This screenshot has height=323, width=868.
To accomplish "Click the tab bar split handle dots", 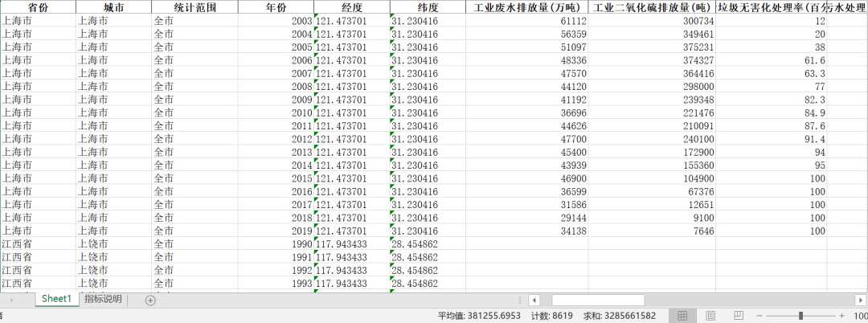I will [x=520, y=301].
